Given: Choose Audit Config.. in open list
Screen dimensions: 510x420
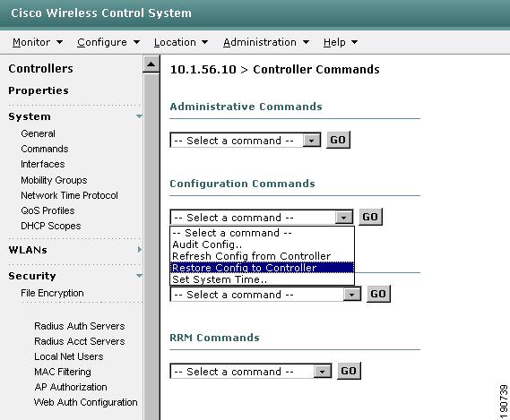Looking at the screenshot, I should (262, 244).
